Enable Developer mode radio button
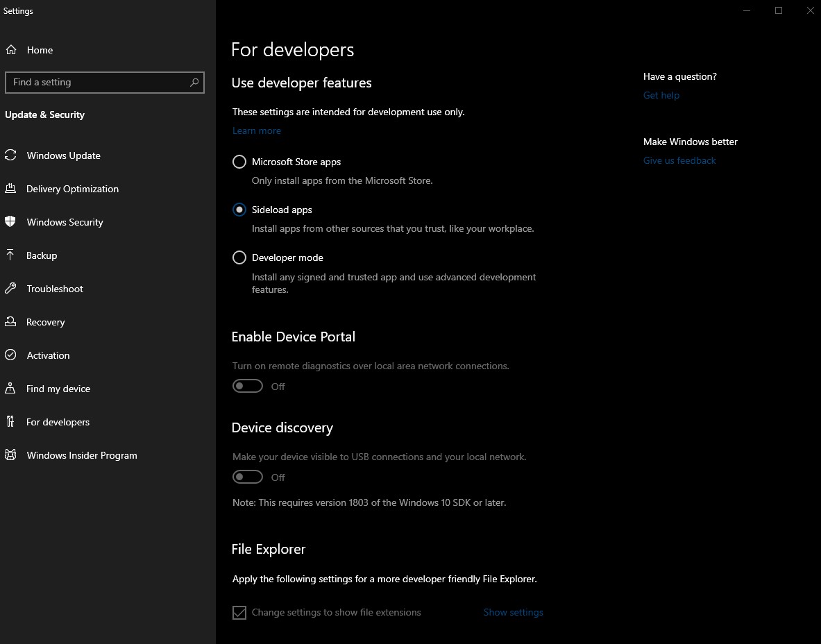Screen dimensions: 821x644 coord(239,257)
